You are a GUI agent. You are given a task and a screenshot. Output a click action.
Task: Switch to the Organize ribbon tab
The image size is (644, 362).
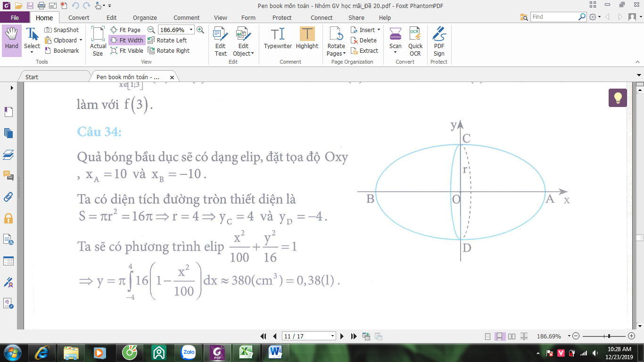pyautogui.click(x=145, y=18)
